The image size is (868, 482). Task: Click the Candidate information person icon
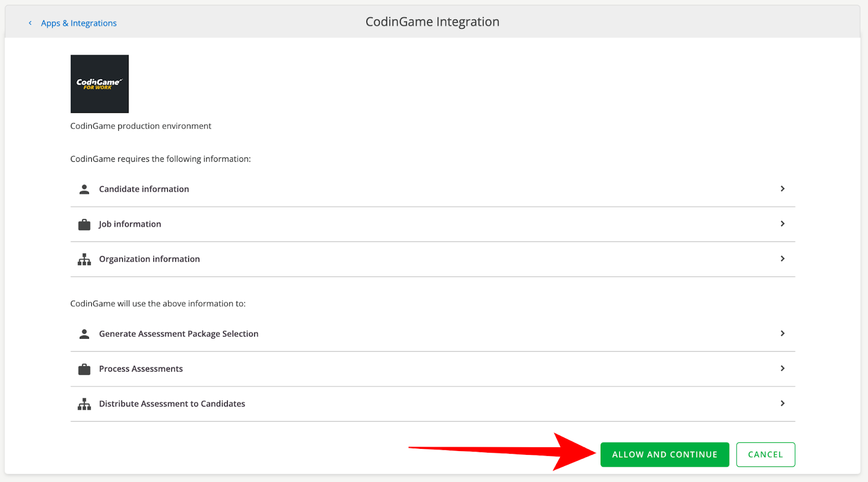tap(84, 189)
